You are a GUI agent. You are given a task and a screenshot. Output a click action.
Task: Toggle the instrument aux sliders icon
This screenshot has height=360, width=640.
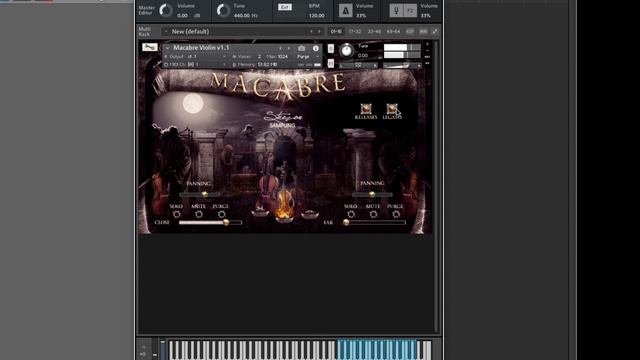coord(427,57)
